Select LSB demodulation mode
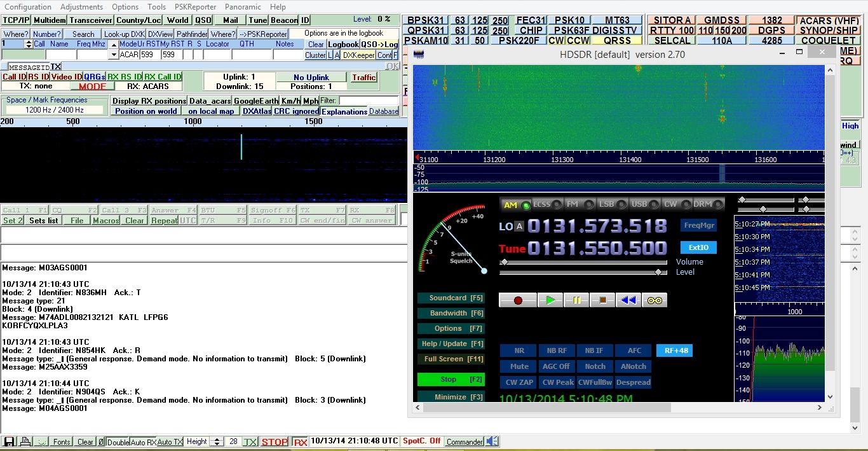This screenshot has height=451, width=868. (x=612, y=205)
